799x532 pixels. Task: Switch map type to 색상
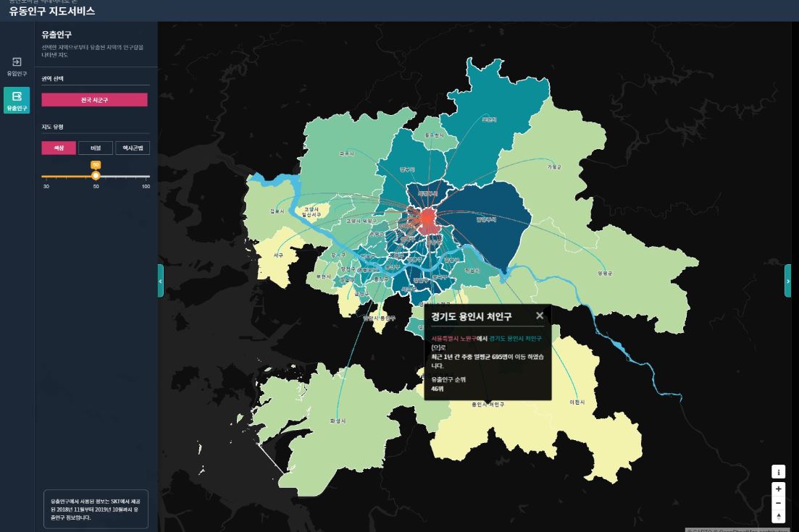[59, 148]
